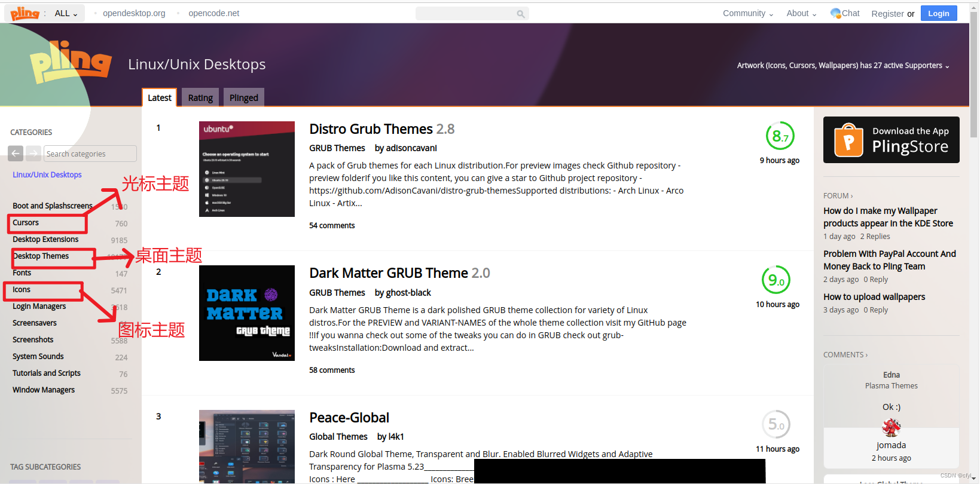The width and height of the screenshot is (980, 484).
Task: Click the back arrow in categories panel
Action: click(x=16, y=154)
